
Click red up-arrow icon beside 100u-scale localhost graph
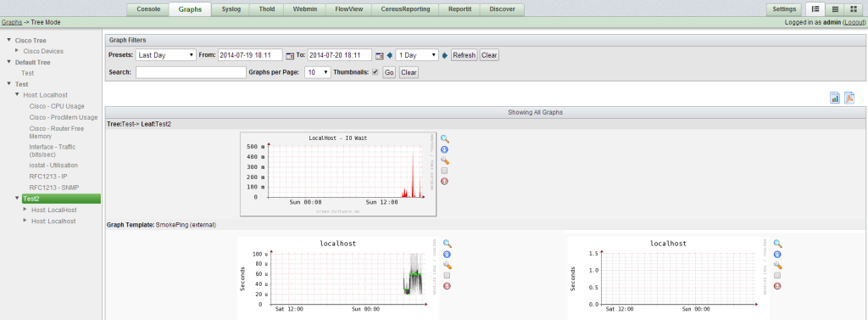(x=448, y=286)
